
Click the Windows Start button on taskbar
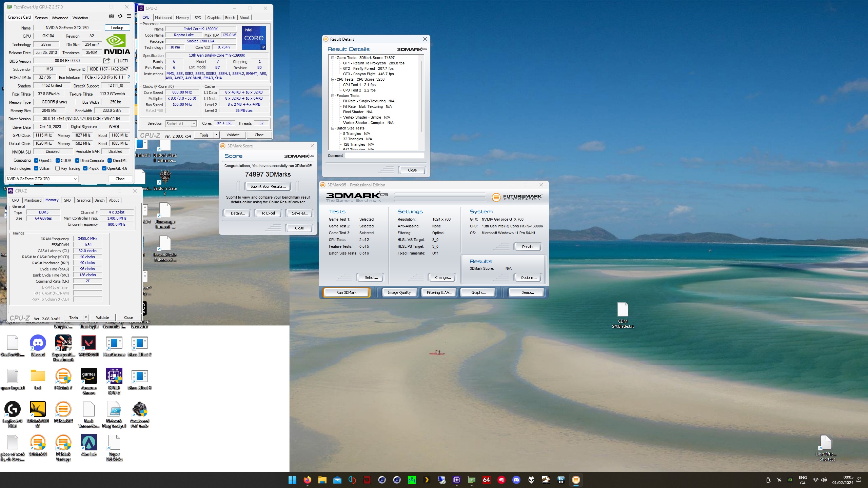click(292, 480)
